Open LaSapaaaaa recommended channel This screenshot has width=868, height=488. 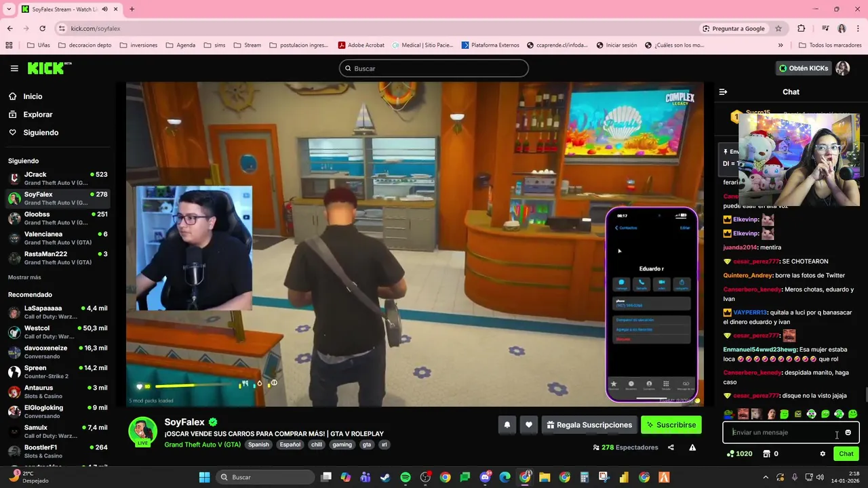click(58, 312)
